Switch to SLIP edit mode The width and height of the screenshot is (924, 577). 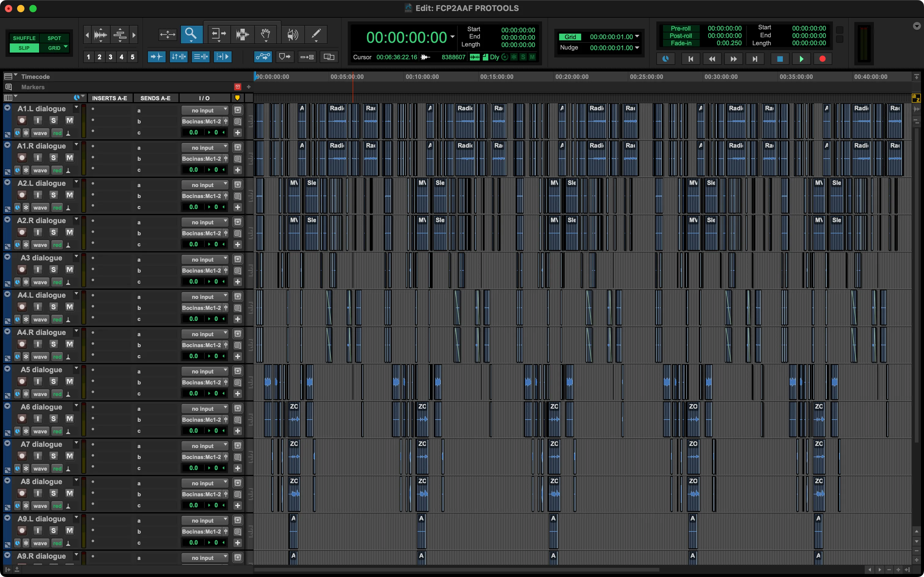24,48
